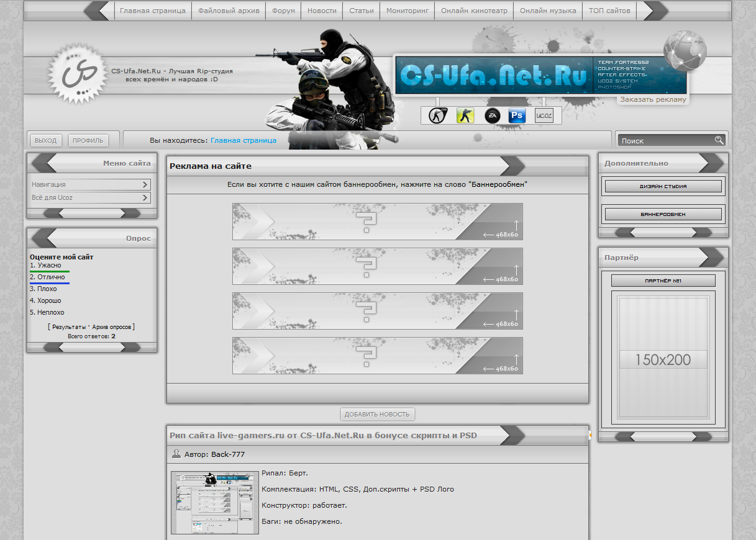Click the ДИЗАЙН СТУДИЯ button

click(x=663, y=186)
